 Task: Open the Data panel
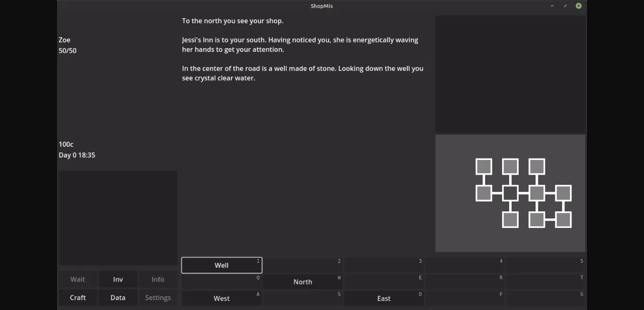(x=118, y=297)
